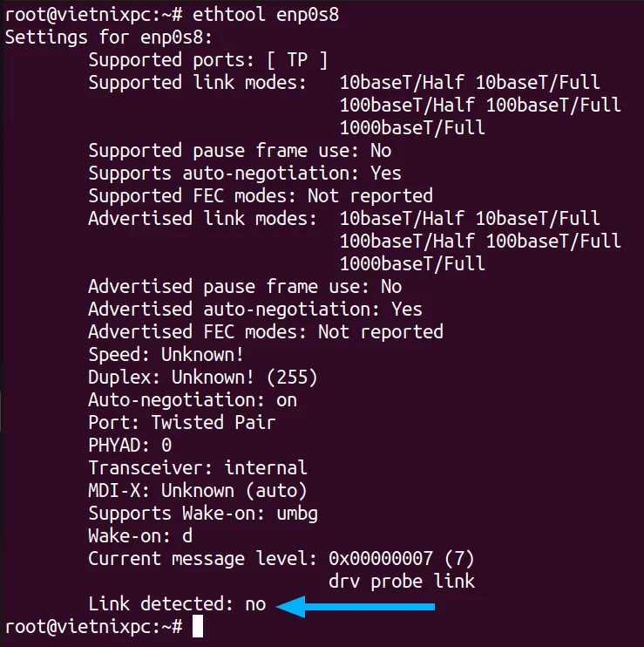
Task: Click the 'drv probe link' text
Action: (402, 582)
